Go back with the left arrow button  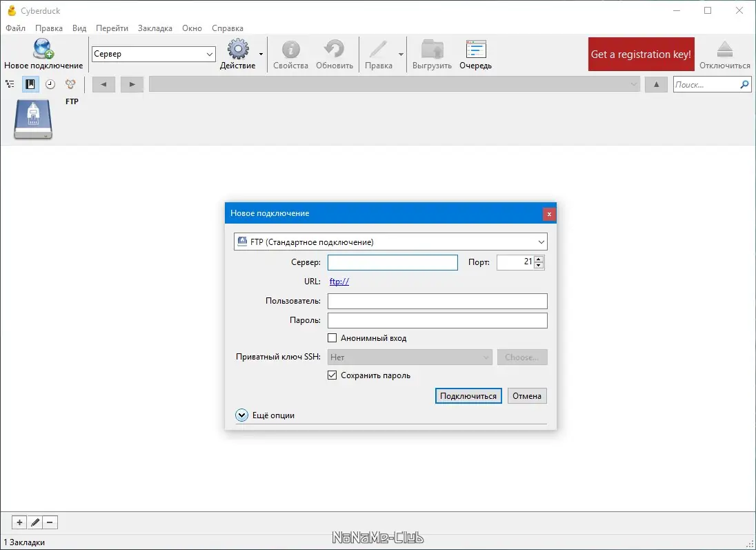click(103, 84)
